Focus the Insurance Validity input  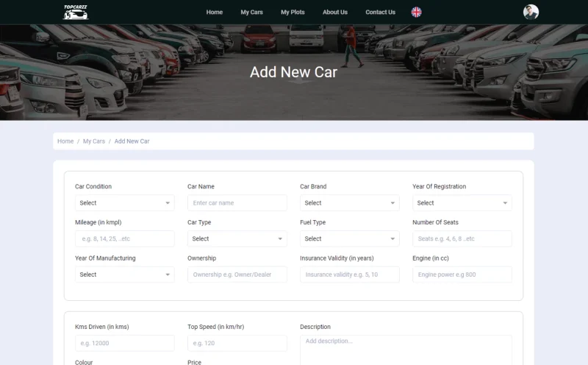click(x=350, y=274)
